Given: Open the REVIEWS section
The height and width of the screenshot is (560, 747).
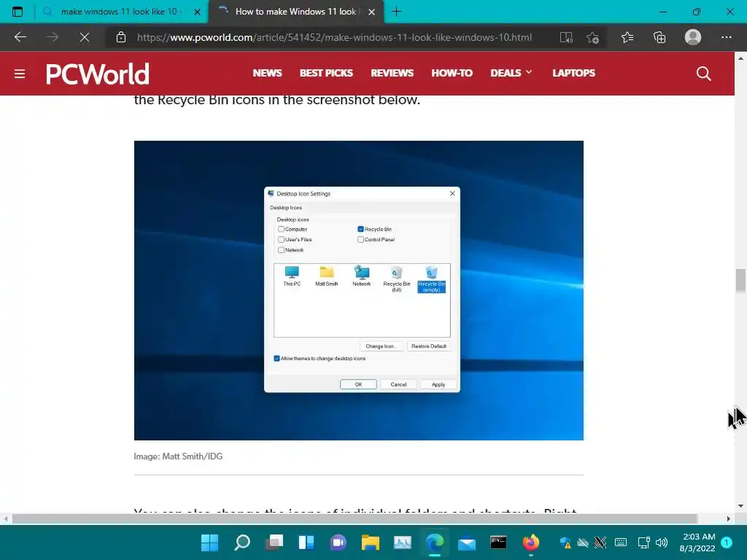Looking at the screenshot, I should click(x=392, y=73).
